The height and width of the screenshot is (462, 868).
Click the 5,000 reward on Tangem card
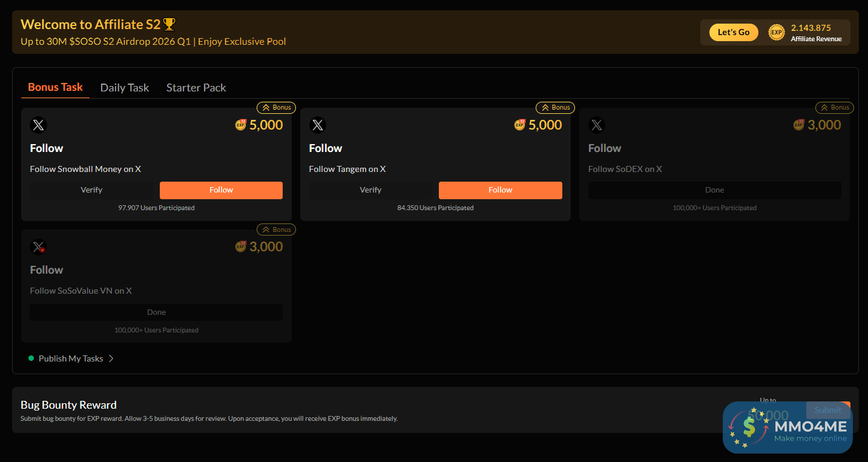[545, 125]
